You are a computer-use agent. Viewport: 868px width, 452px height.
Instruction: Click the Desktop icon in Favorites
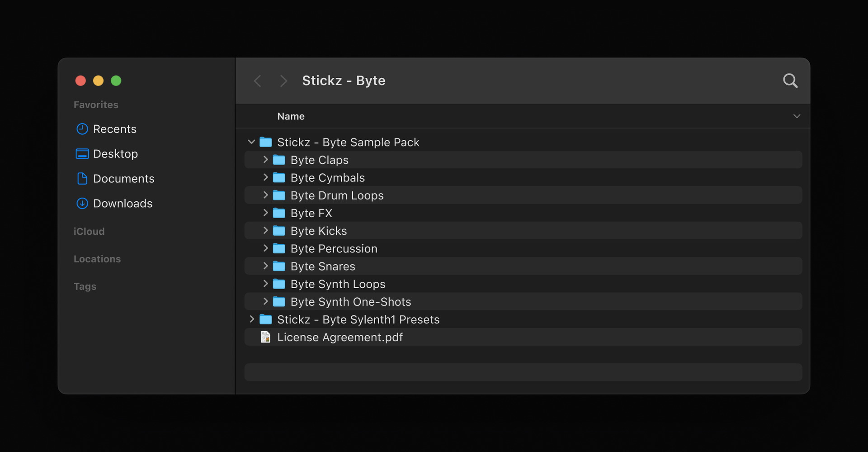point(82,154)
